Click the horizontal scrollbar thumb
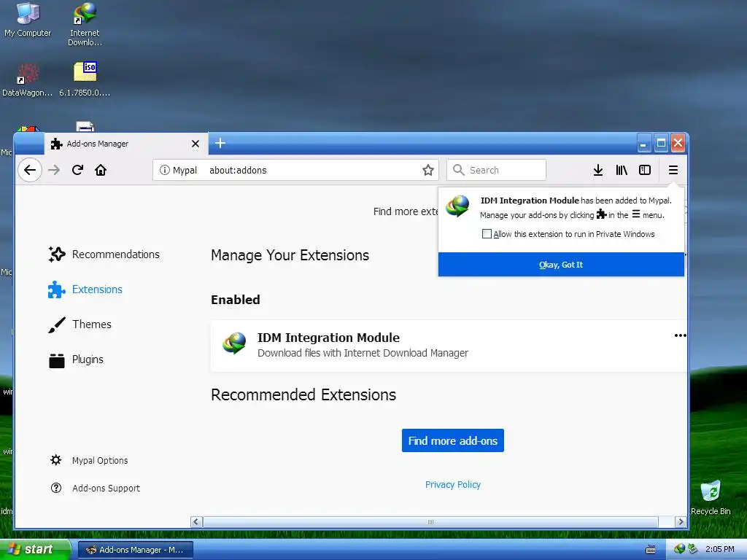The image size is (747, 560). tap(430, 522)
